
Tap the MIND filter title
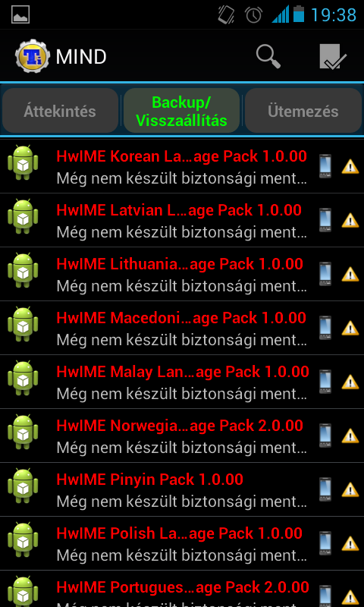(81, 57)
